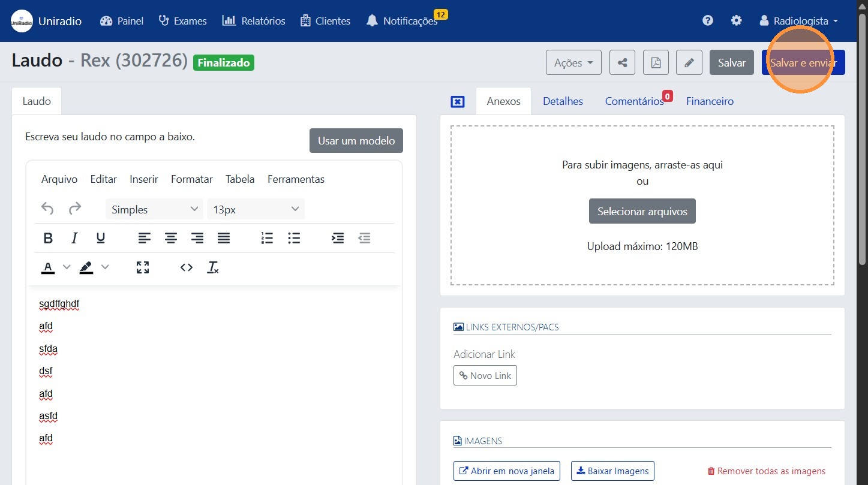The height and width of the screenshot is (485, 868).
Task: Open the source code view icon
Action: coord(187,267)
